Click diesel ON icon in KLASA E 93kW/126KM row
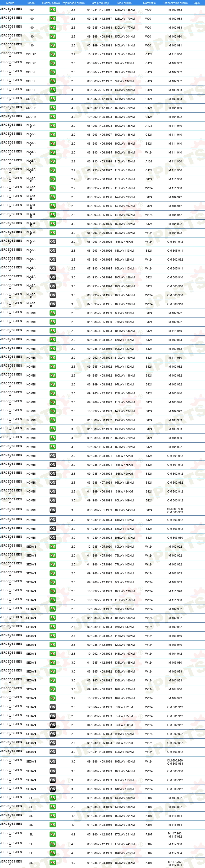This screenshot has width=205, height=868. click(52, 260)
